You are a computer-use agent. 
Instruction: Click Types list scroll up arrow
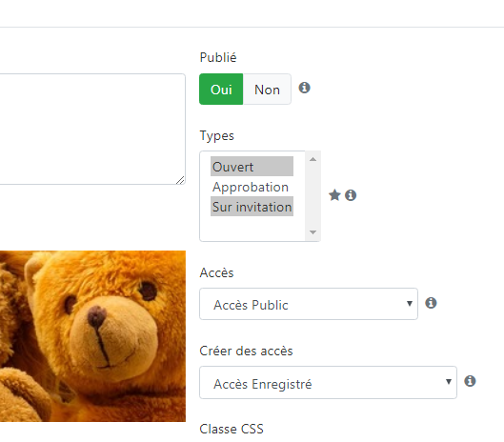312,159
